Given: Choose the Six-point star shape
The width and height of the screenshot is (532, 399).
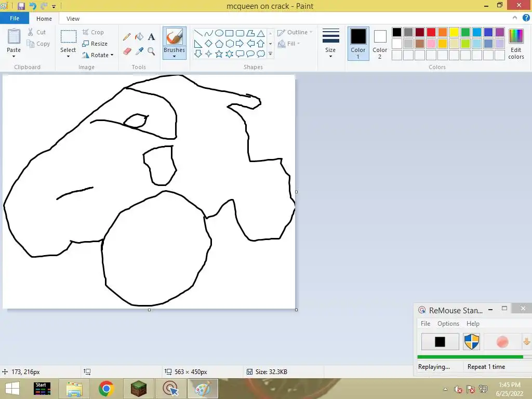Looking at the screenshot, I should 229,54.
